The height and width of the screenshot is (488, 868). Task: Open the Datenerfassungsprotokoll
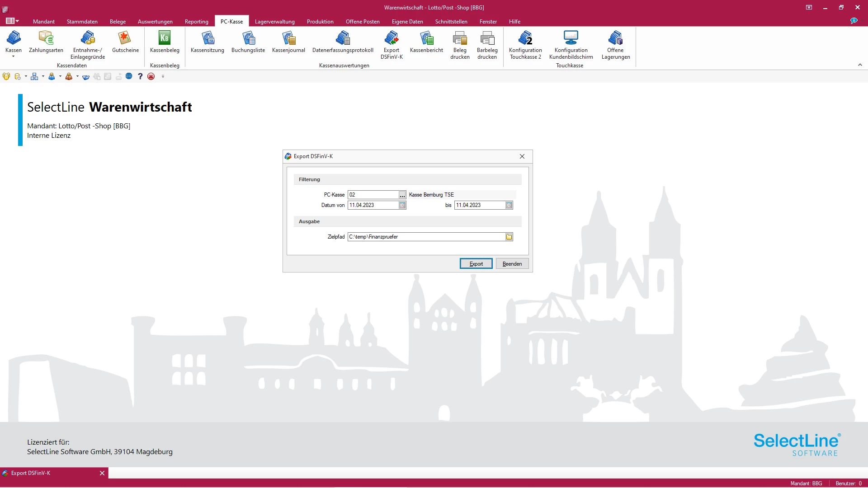[343, 42]
